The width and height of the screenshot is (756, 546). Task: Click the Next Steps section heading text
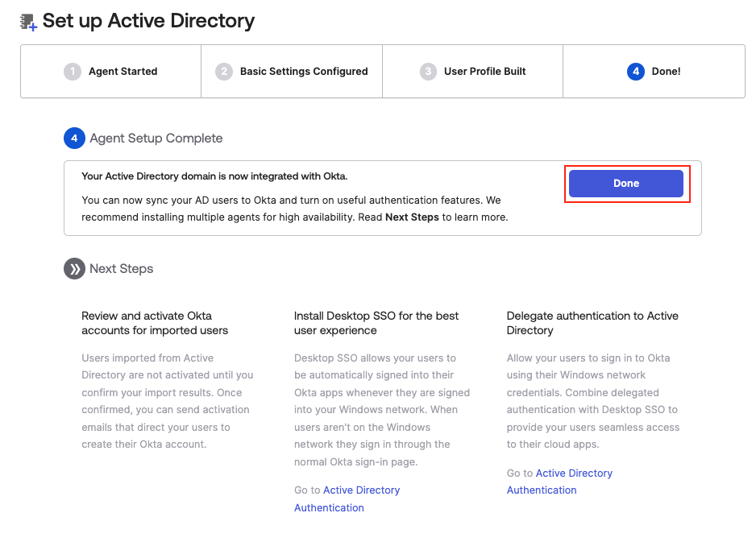coord(121,269)
